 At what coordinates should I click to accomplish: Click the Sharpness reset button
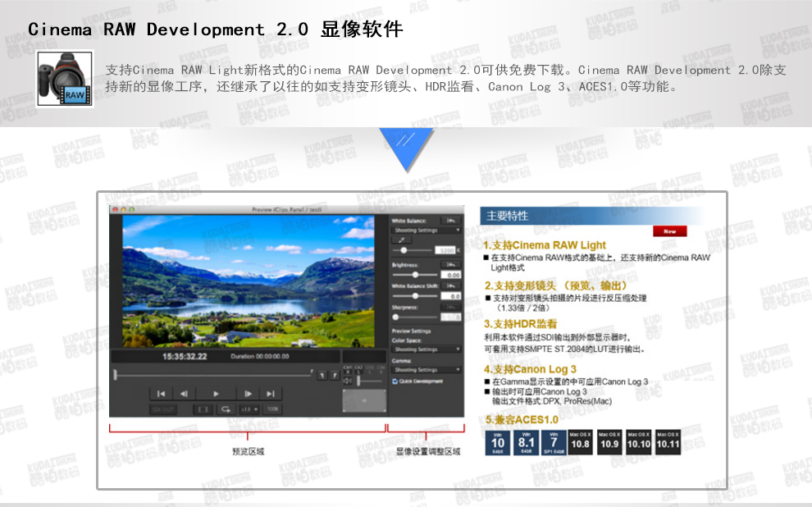pyautogui.click(x=450, y=307)
